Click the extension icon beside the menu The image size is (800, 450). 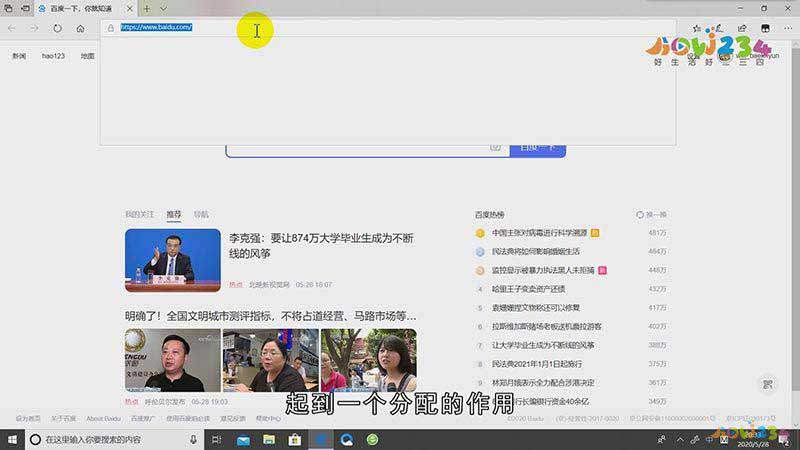coord(765,29)
